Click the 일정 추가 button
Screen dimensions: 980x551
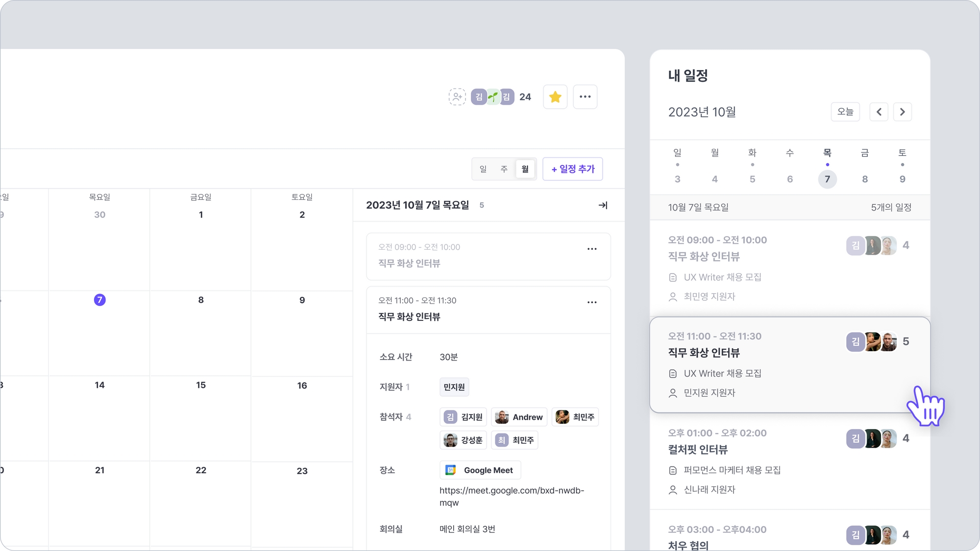pos(573,169)
